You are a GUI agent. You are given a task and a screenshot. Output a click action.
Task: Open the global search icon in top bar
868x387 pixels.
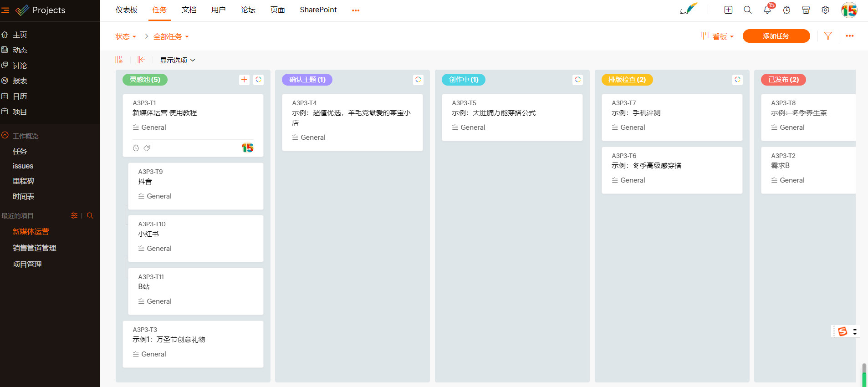coord(747,10)
